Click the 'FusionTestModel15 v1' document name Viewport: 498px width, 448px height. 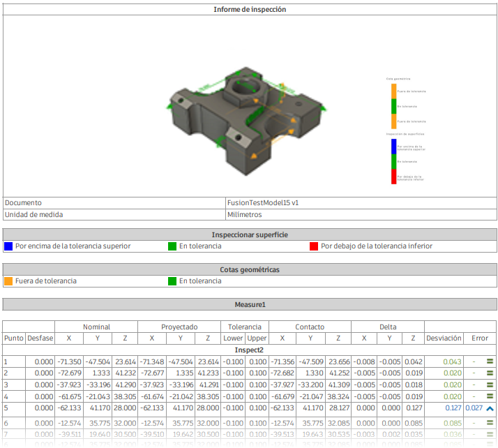pyautogui.click(x=263, y=202)
